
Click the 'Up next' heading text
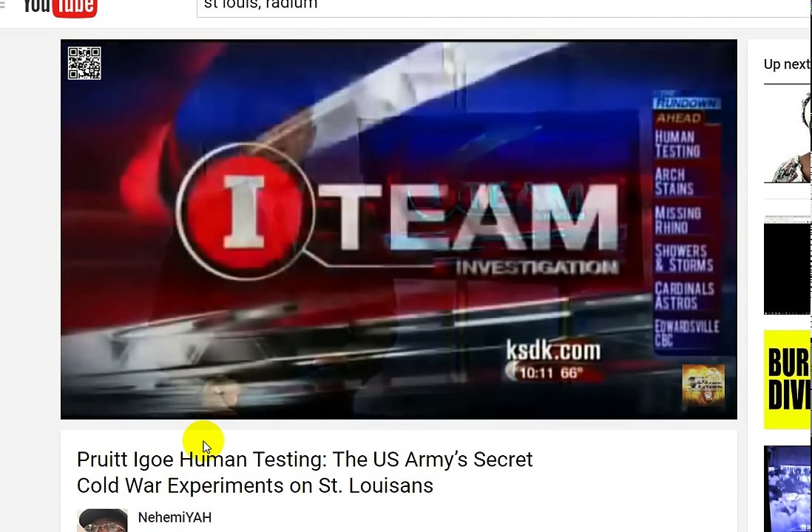(x=787, y=64)
